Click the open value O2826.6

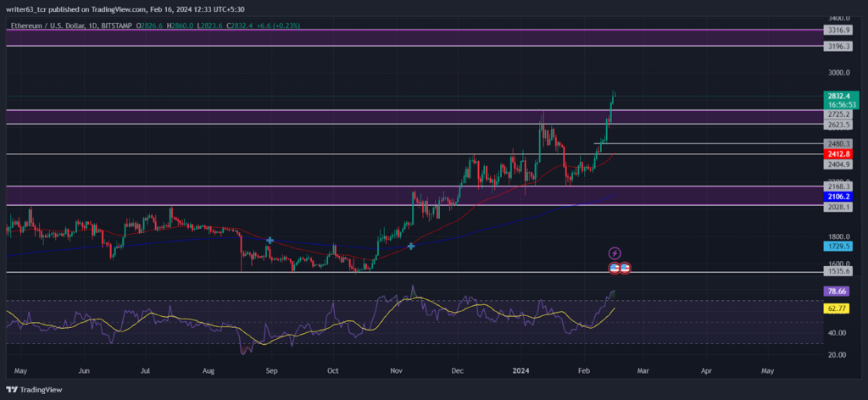coord(151,25)
